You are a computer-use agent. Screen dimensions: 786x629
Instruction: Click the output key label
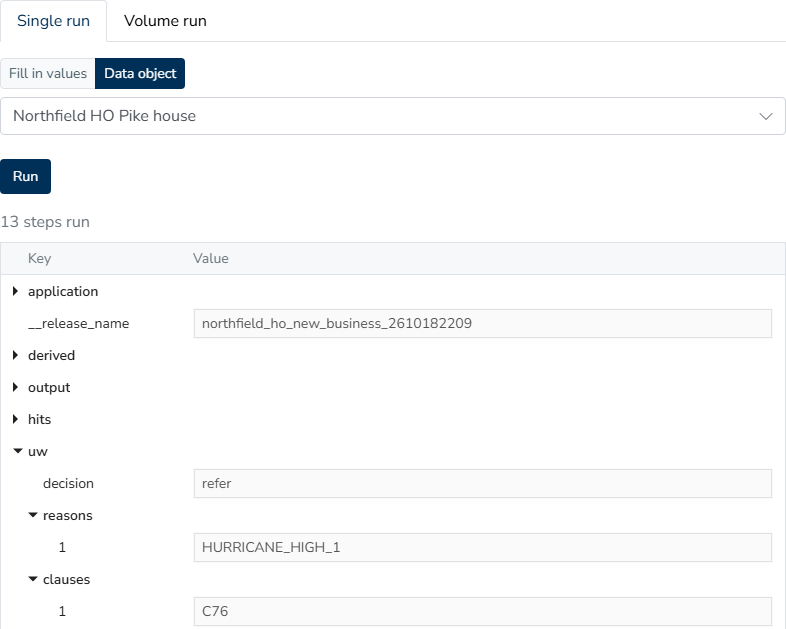click(x=49, y=388)
